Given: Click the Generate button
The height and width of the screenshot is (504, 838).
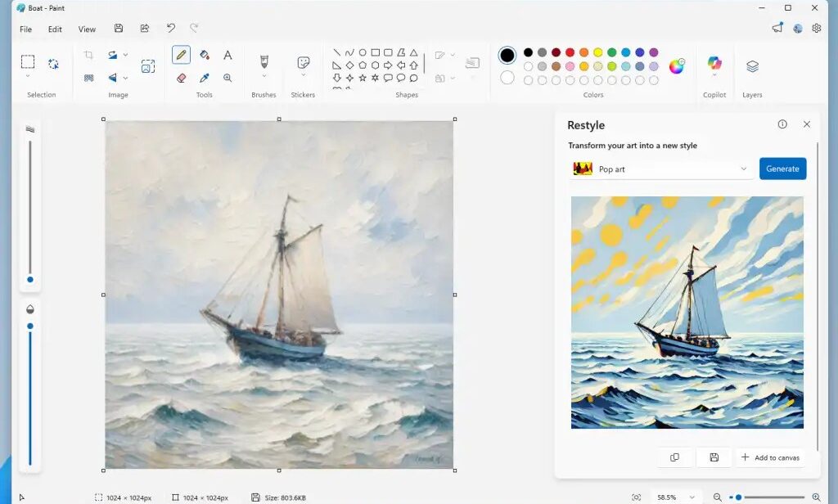Looking at the screenshot, I should coord(782,169).
